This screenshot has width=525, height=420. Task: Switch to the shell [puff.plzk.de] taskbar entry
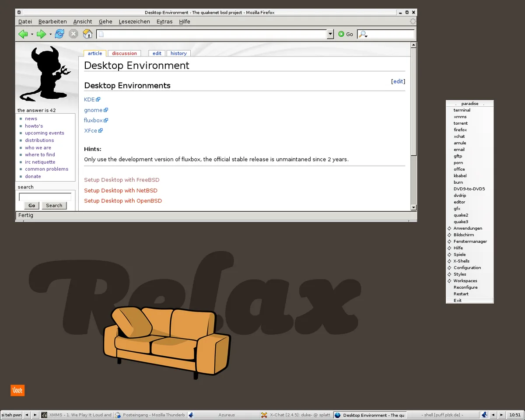coord(443,415)
